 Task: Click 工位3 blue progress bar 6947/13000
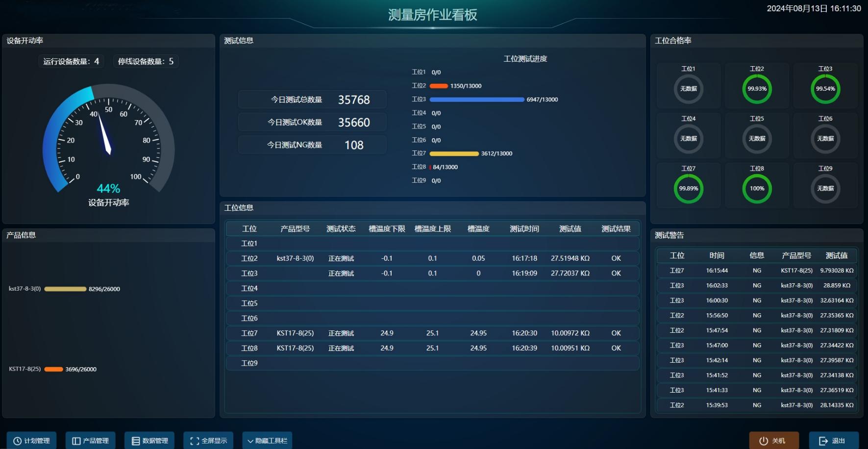476,100
